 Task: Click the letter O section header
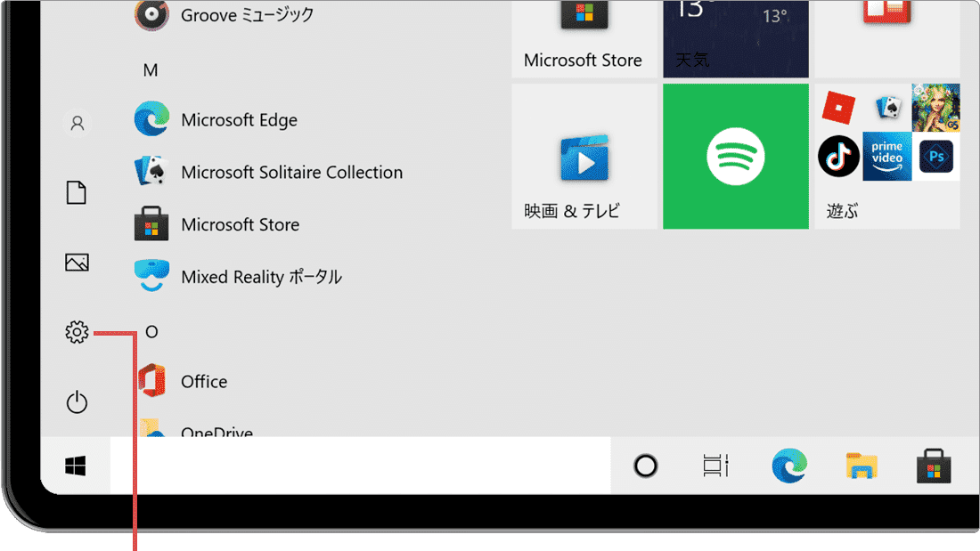point(151,332)
